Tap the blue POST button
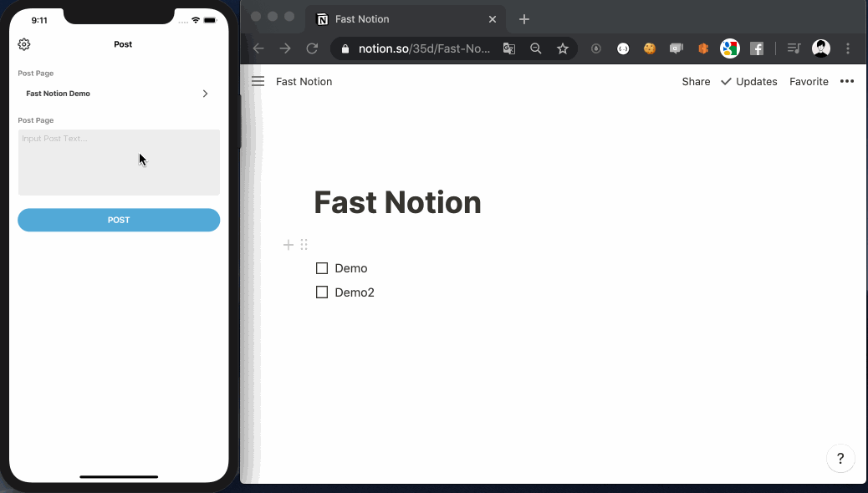Image resolution: width=868 pixels, height=493 pixels. [x=119, y=220]
